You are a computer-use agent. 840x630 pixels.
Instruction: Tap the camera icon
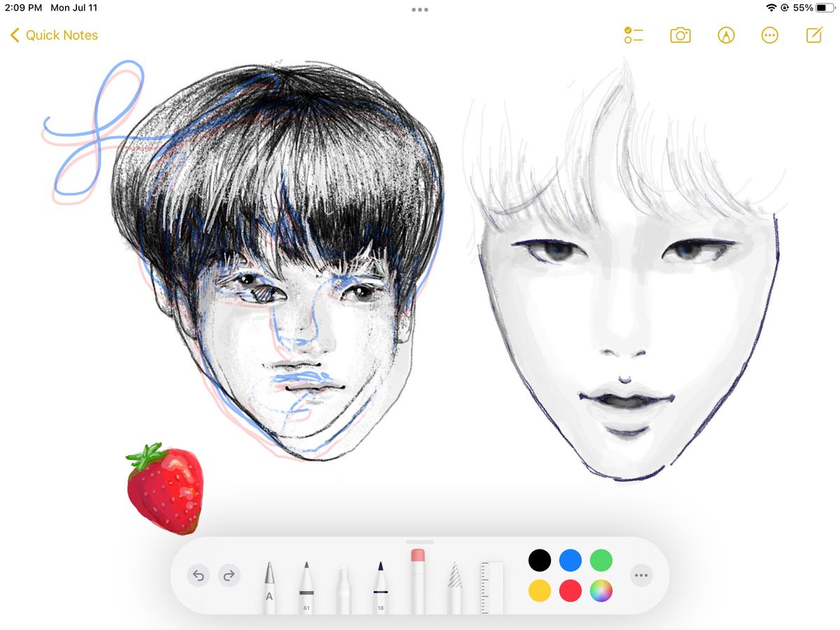680,35
